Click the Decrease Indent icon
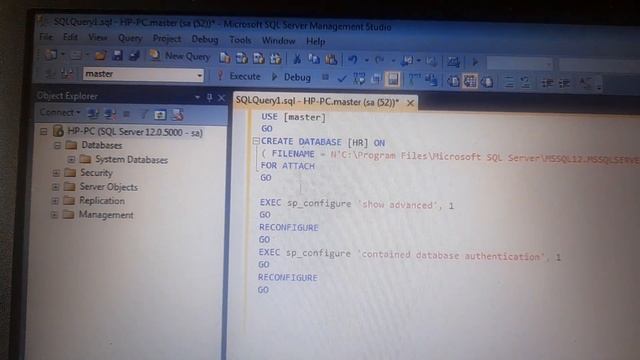This screenshot has height=360, width=640. tap(547, 83)
